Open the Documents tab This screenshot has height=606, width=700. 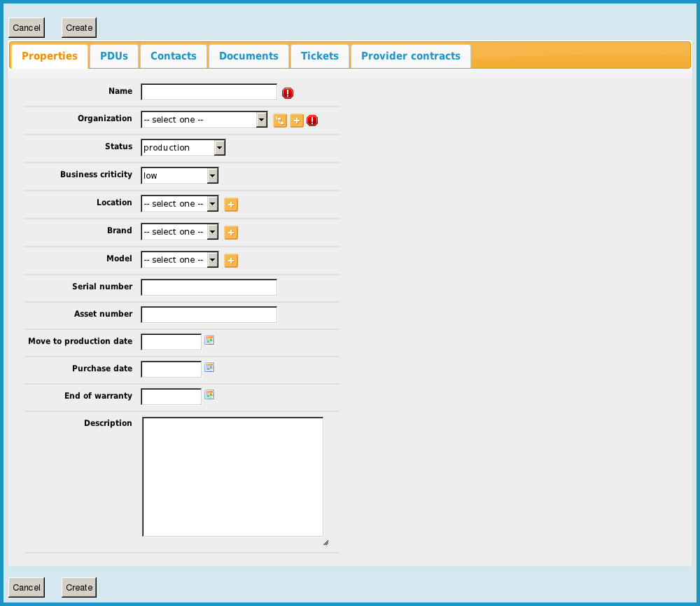[248, 56]
